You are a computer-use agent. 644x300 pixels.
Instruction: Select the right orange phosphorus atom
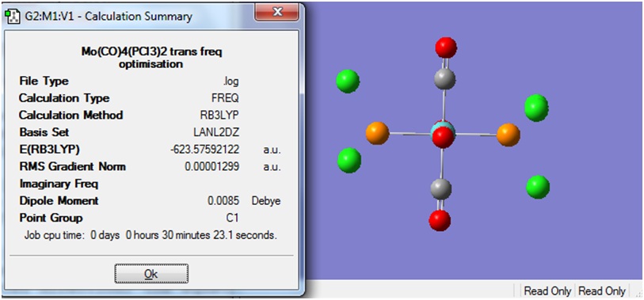pos(509,135)
